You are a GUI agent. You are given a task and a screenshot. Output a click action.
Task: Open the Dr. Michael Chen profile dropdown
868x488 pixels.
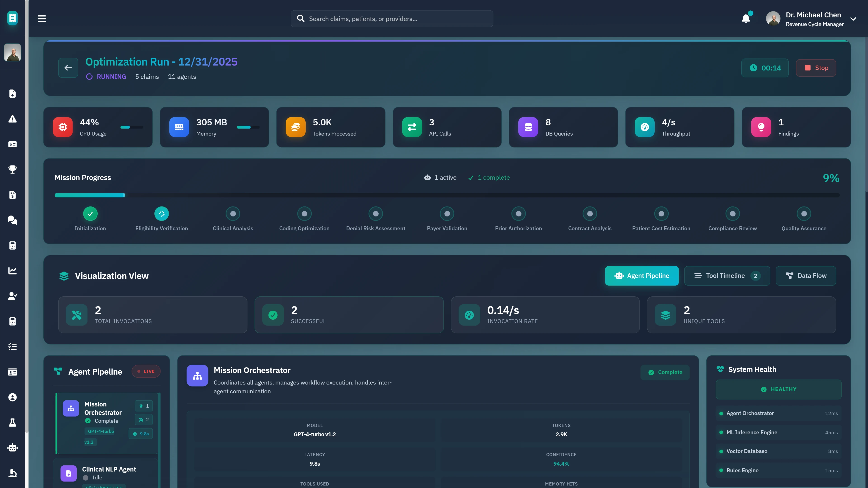pos(812,19)
